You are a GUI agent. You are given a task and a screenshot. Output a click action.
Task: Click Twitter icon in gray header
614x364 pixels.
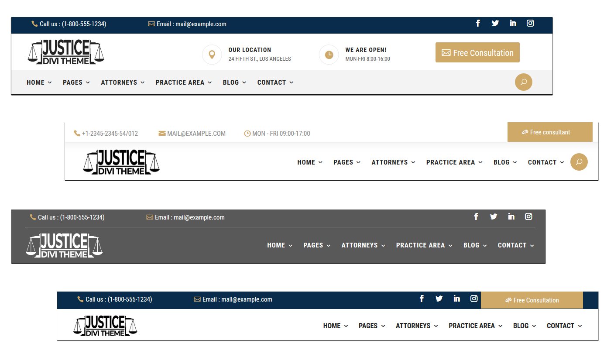pyautogui.click(x=494, y=216)
